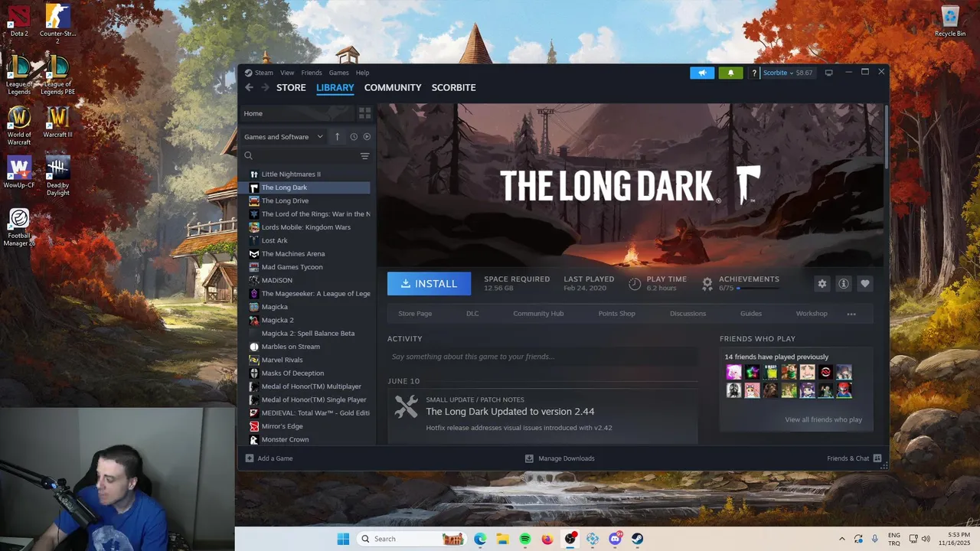Image resolution: width=980 pixels, height=551 pixels.
Task: Open the Steam announcements megaphone button
Action: (x=702, y=73)
